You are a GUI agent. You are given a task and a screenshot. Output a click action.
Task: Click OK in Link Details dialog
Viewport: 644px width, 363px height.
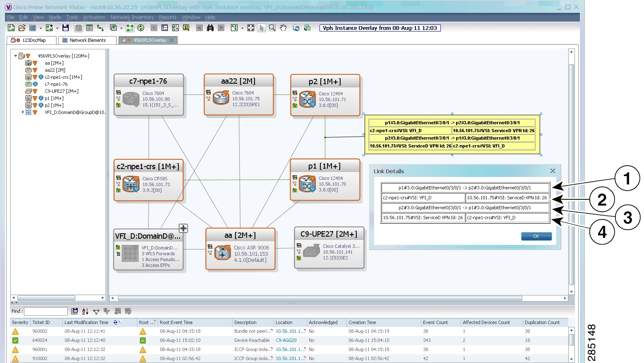tap(536, 236)
